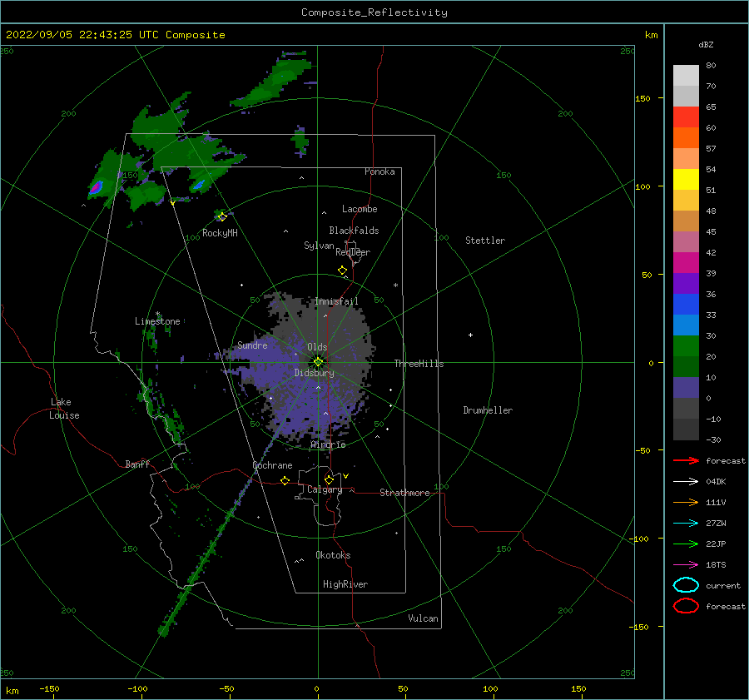Click the Airdrie label
The image size is (749, 700).
tap(328, 444)
